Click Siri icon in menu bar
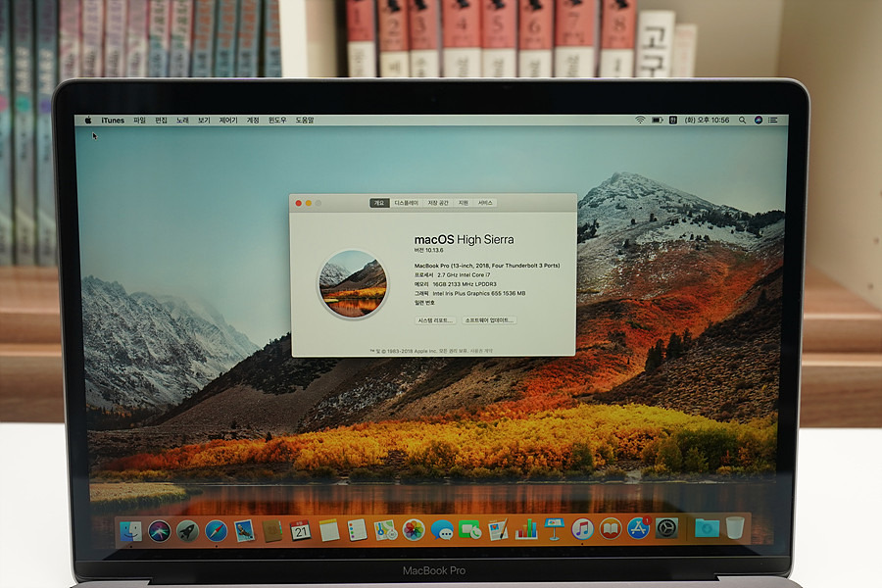The image size is (882, 588). tap(759, 120)
